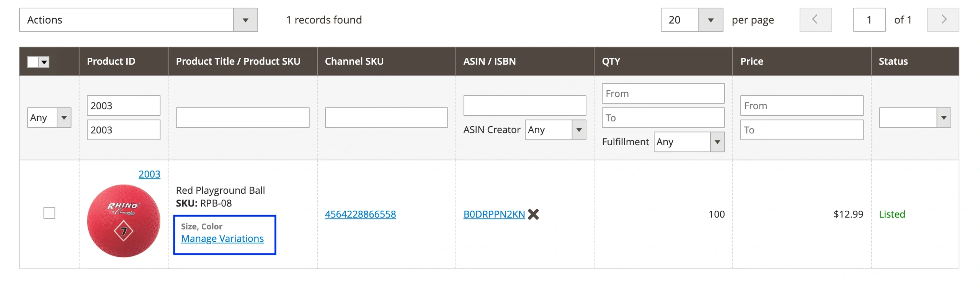Screen dimensions: 980x289
Task: Sort by the Price column header
Action: [751, 62]
